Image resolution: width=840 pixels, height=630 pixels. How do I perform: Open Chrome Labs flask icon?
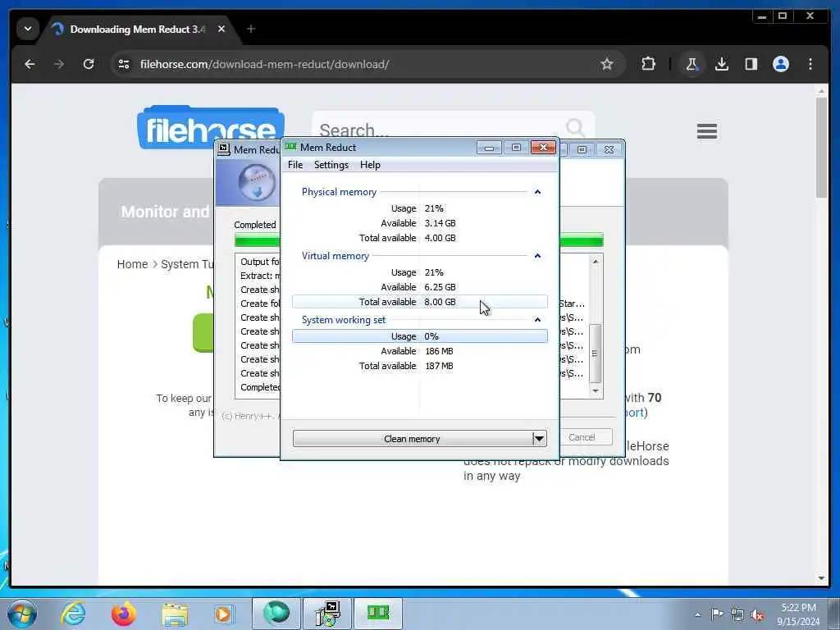click(x=692, y=64)
